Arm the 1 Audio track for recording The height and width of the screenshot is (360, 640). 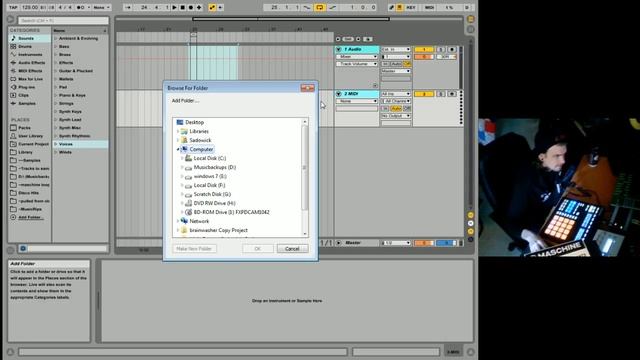tap(451, 49)
